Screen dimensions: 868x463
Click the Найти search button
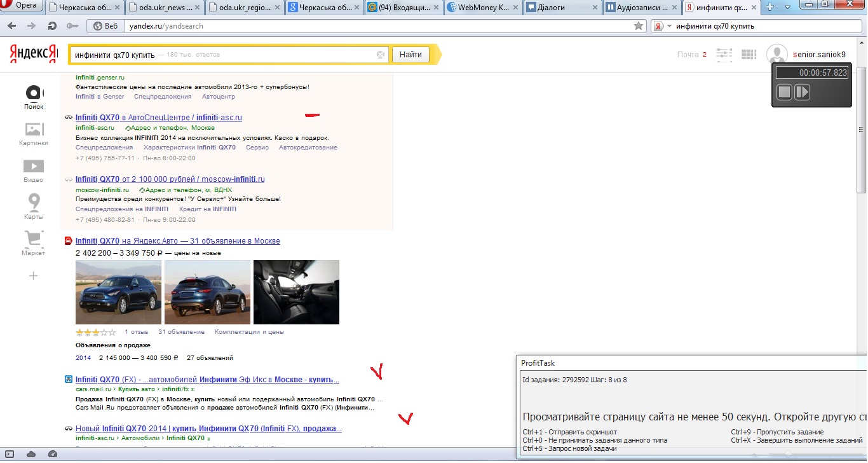410,55
